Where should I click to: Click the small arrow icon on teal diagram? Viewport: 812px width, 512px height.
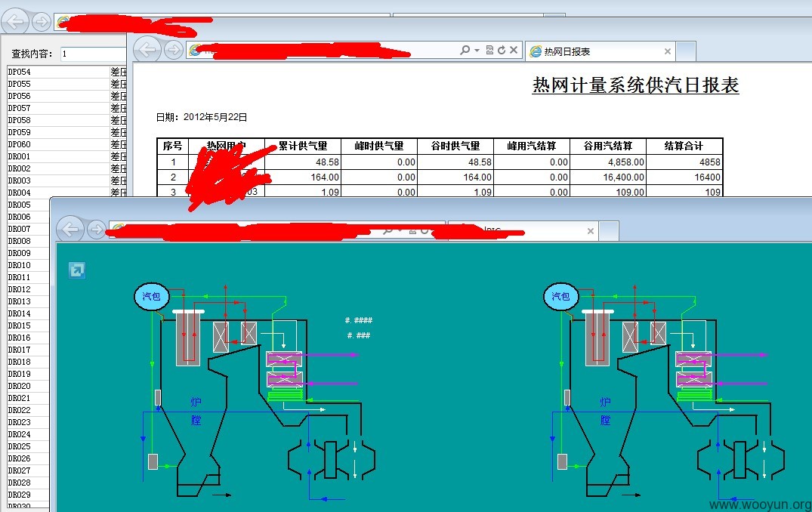76,270
